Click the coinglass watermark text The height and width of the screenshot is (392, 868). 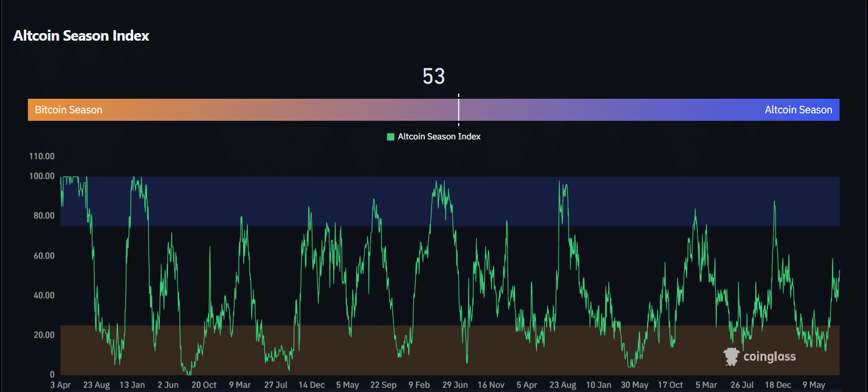pyautogui.click(x=769, y=357)
